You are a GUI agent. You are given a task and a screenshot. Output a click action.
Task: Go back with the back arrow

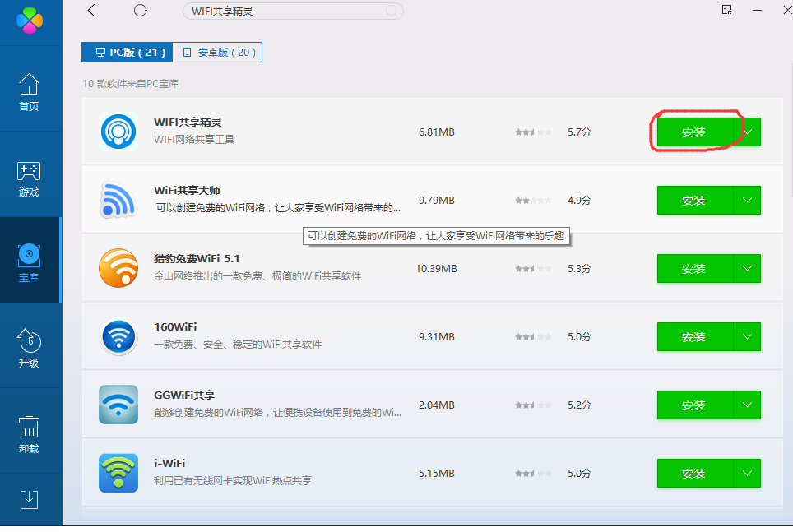[x=91, y=11]
